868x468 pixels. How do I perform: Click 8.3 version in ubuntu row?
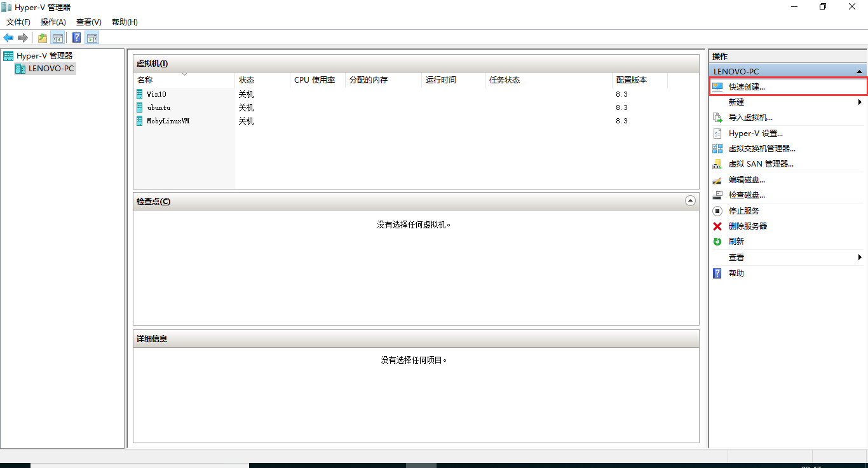click(621, 107)
